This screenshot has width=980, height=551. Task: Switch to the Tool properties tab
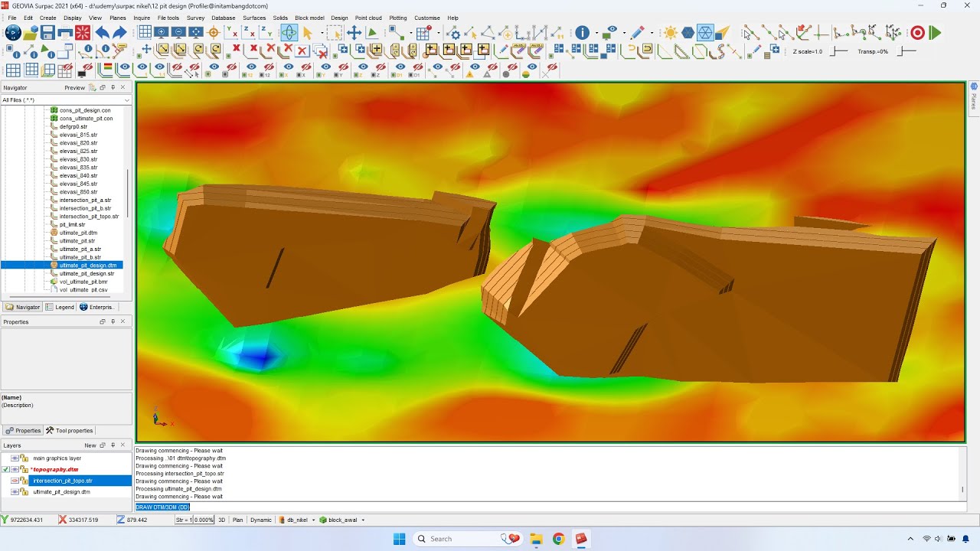[x=69, y=431]
